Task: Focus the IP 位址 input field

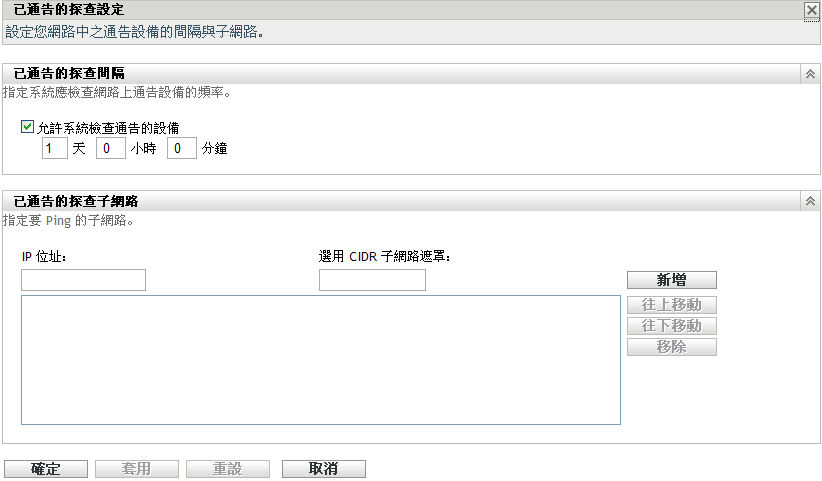Action: point(83,280)
